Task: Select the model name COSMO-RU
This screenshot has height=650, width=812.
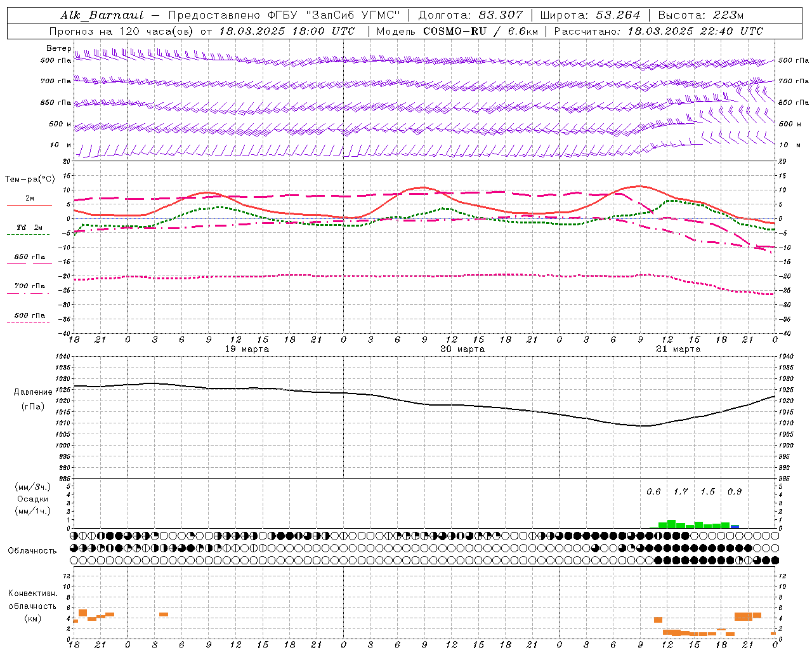Action: click(456, 31)
